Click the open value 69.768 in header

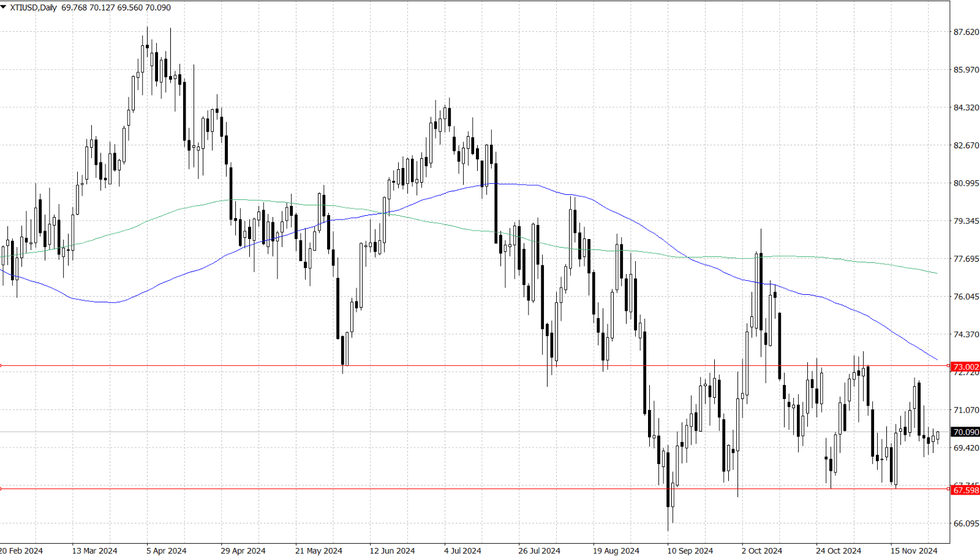coord(74,7)
